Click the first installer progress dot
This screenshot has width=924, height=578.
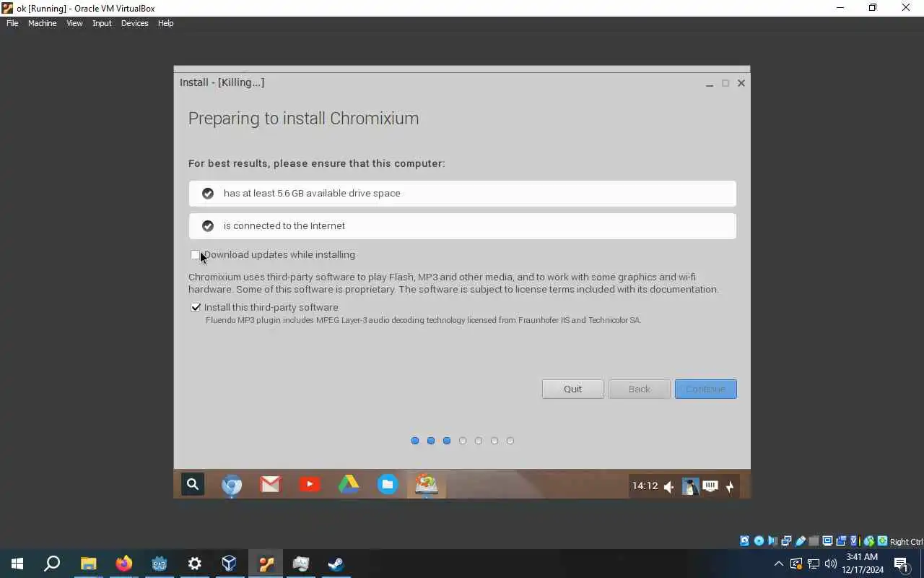pyautogui.click(x=415, y=441)
